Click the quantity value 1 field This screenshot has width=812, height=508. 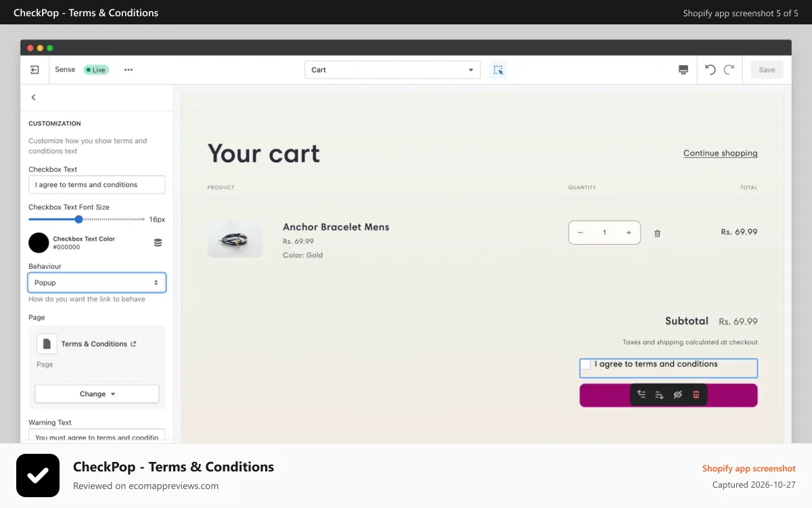(604, 232)
